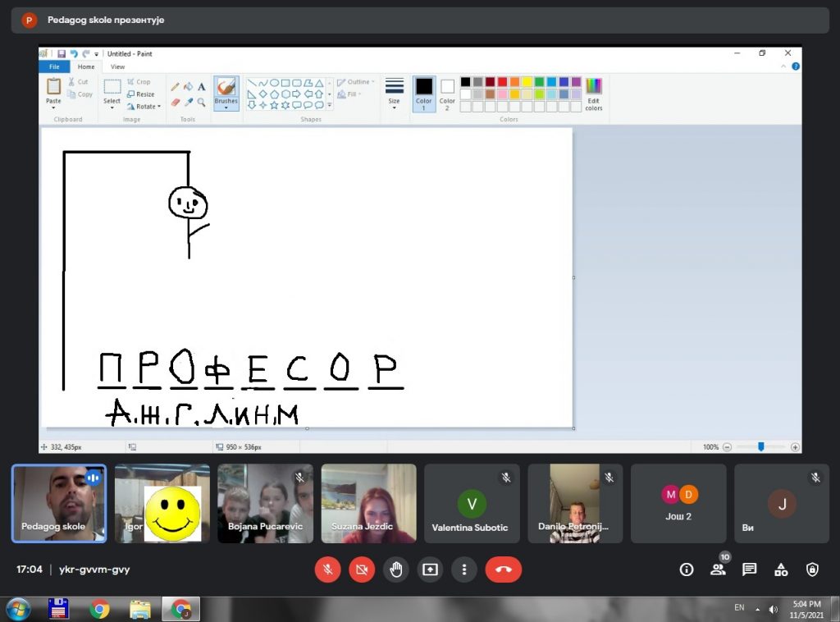This screenshot has height=622, width=840.
Task: Select the Eraser tool
Action: pyautogui.click(x=175, y=103)
